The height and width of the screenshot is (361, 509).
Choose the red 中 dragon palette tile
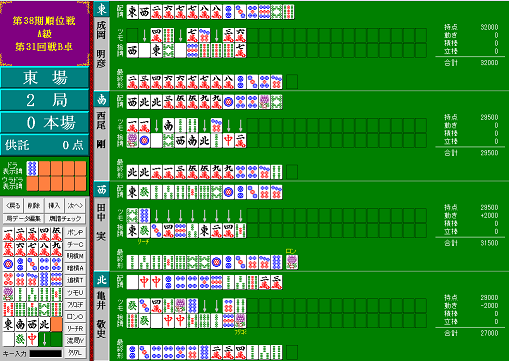(x=32, y=339)
